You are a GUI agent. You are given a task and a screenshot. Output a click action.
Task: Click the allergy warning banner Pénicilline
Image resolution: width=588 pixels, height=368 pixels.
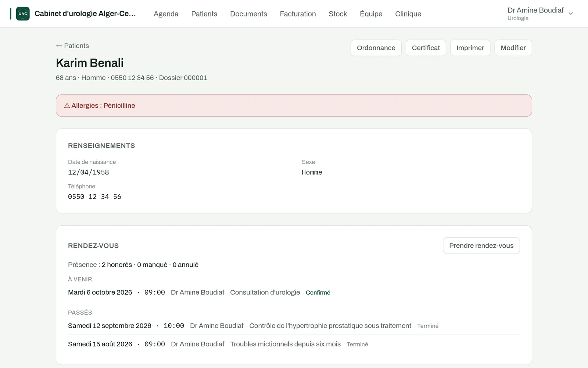pyautogui.click(x=294, y=106)
